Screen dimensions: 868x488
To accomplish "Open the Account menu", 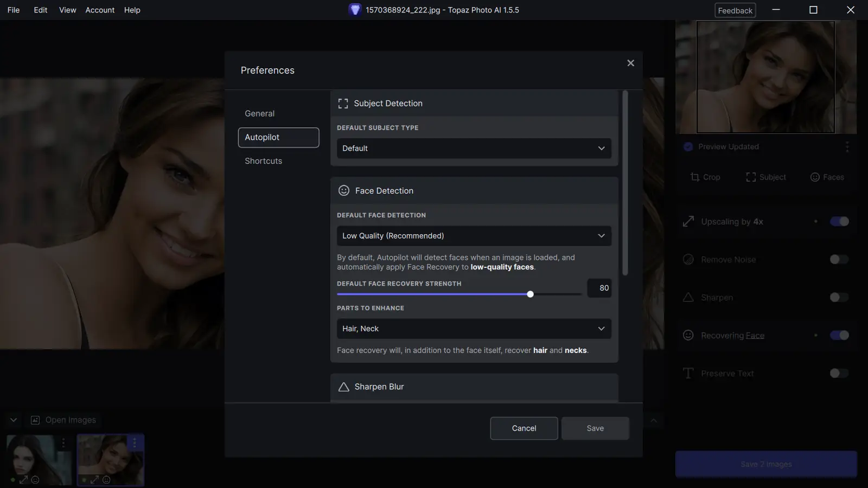I will [100, 10].
